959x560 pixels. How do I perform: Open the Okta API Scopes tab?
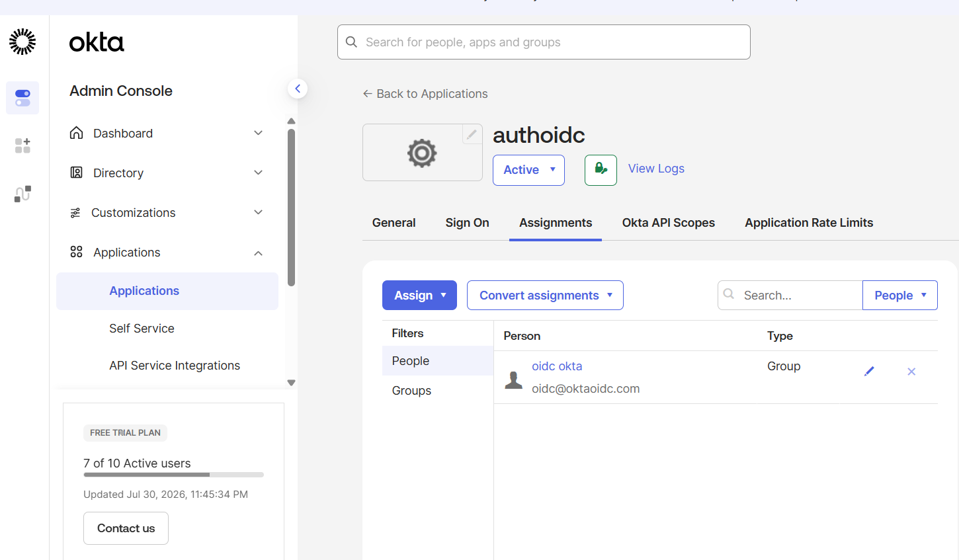[x=669, y=223]
